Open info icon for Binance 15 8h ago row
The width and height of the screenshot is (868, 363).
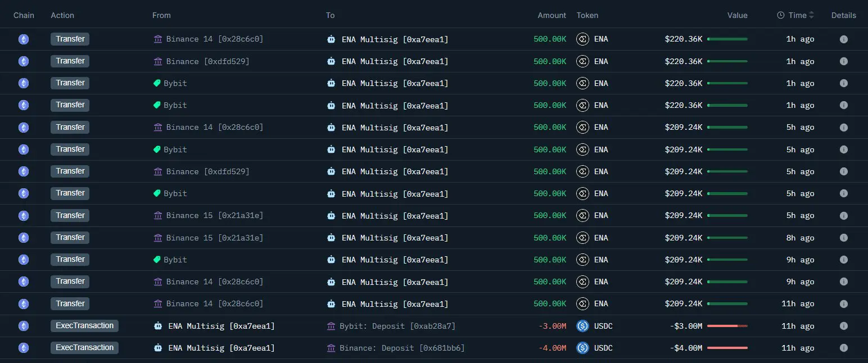pos(843,238)
